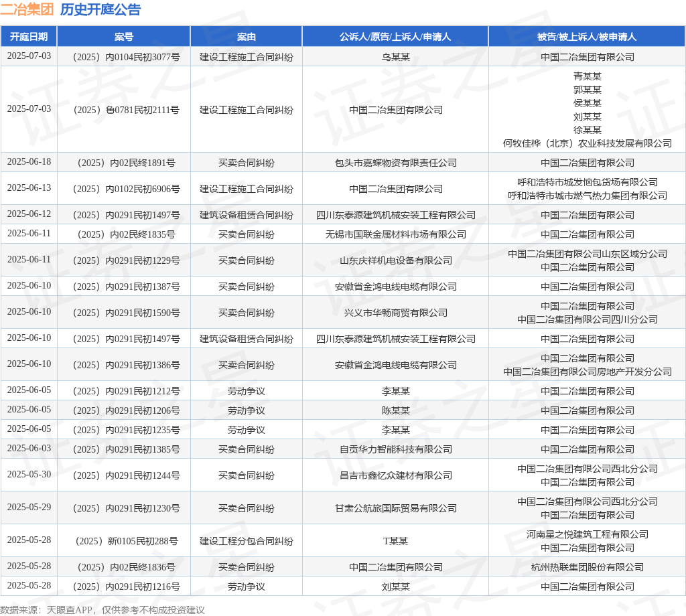The height and width of the screenshot is (616, 686).
Task: Click hearing date 2025-06-03
Action: tap(29, 449)
